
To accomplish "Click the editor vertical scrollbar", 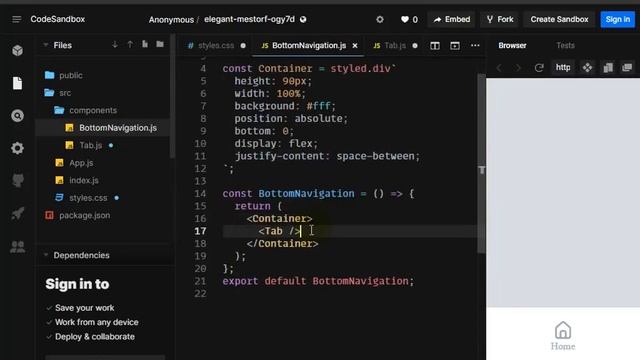I will coord(482,163).
